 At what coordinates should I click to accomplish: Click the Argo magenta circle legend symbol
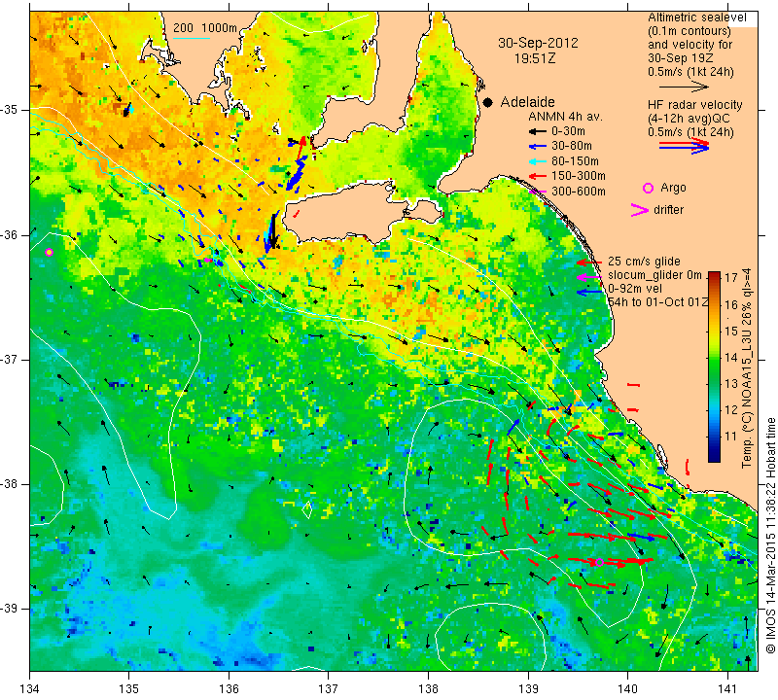pyautogui.click(x=648, y=188)
